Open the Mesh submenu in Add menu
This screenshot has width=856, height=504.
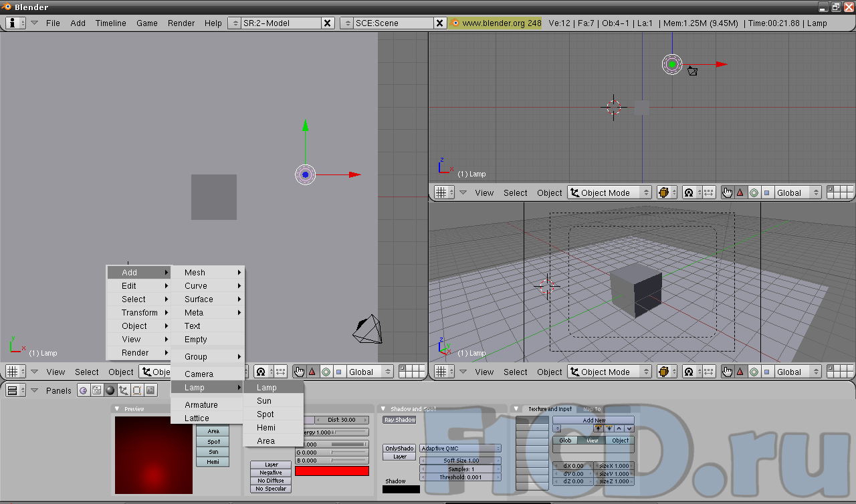point(207,273)
